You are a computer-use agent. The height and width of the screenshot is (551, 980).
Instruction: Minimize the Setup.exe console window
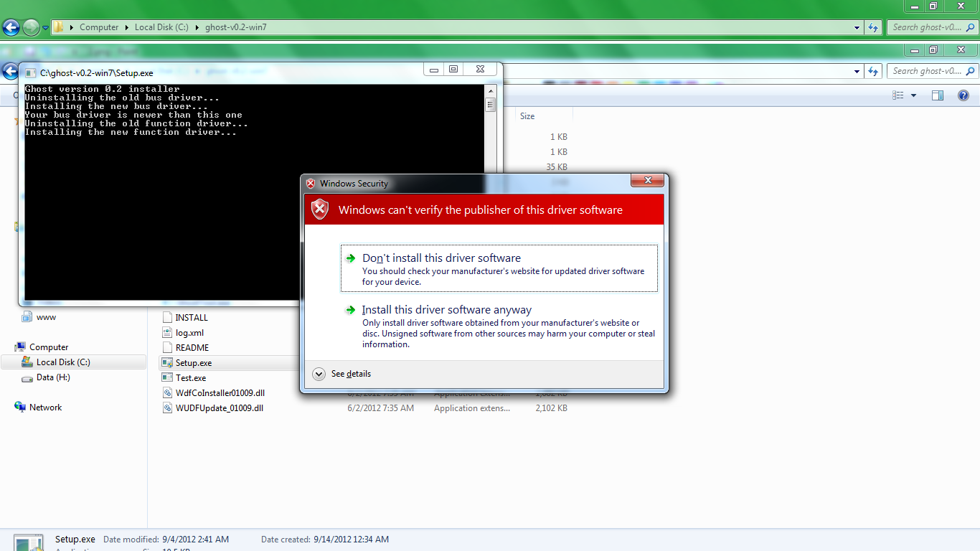[433, 70]
